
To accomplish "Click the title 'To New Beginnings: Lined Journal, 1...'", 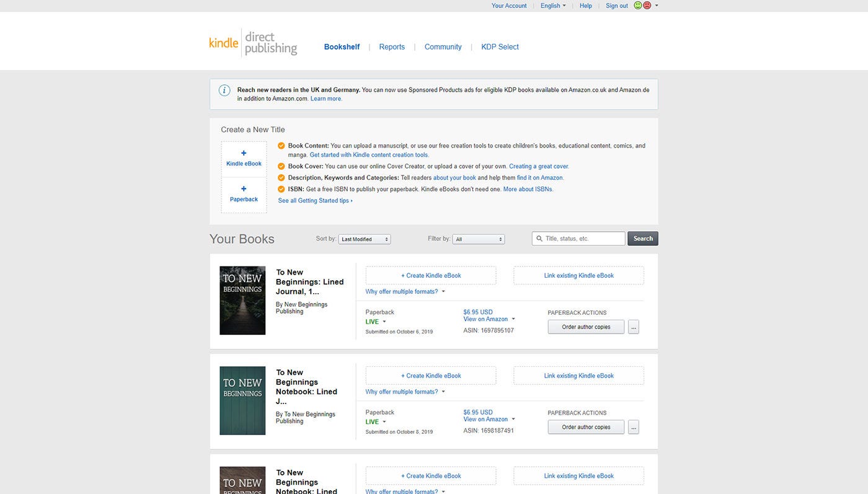I will pyautogui.click(x=309, y=282).
